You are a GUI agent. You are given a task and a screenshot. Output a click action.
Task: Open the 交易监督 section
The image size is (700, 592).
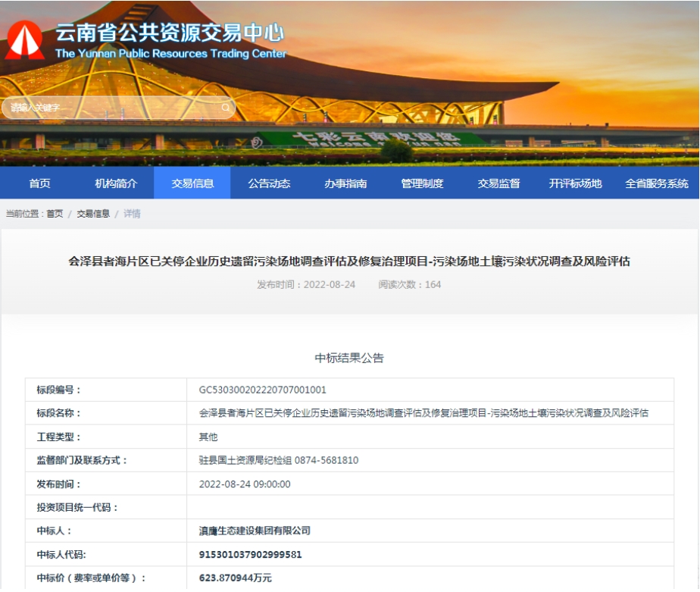click(x=498, y=183)
